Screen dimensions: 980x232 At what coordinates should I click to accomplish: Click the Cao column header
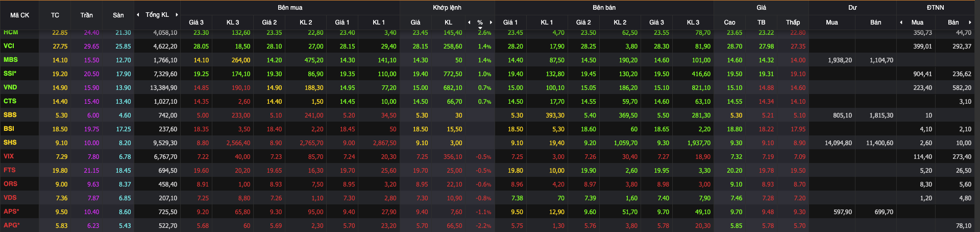(730, 22)
